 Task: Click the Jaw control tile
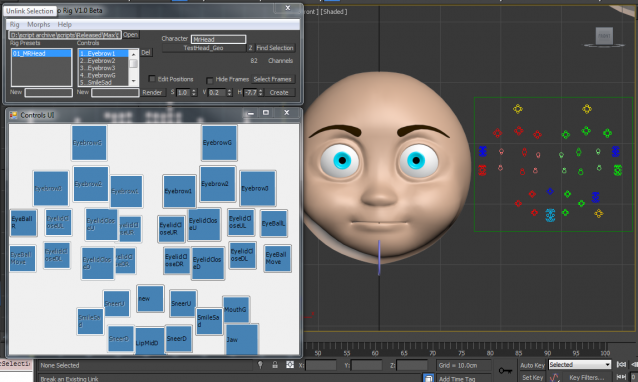tap(242, 339)
